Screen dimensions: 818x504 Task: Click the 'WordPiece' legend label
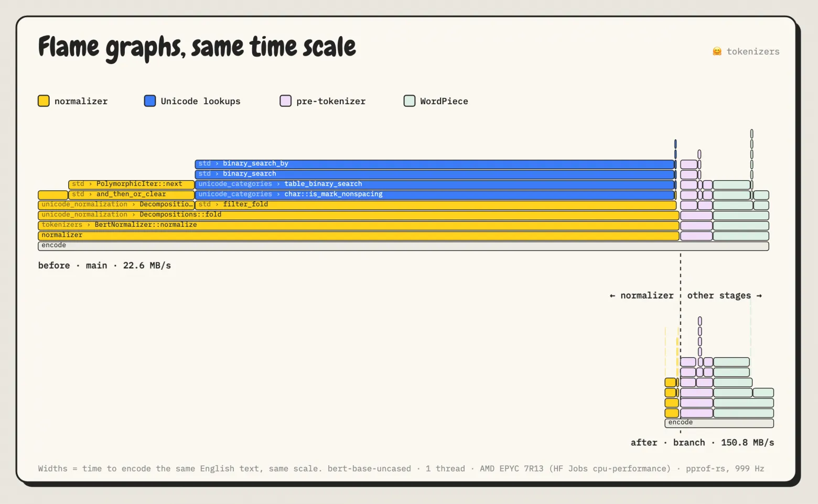click(444, 101)
